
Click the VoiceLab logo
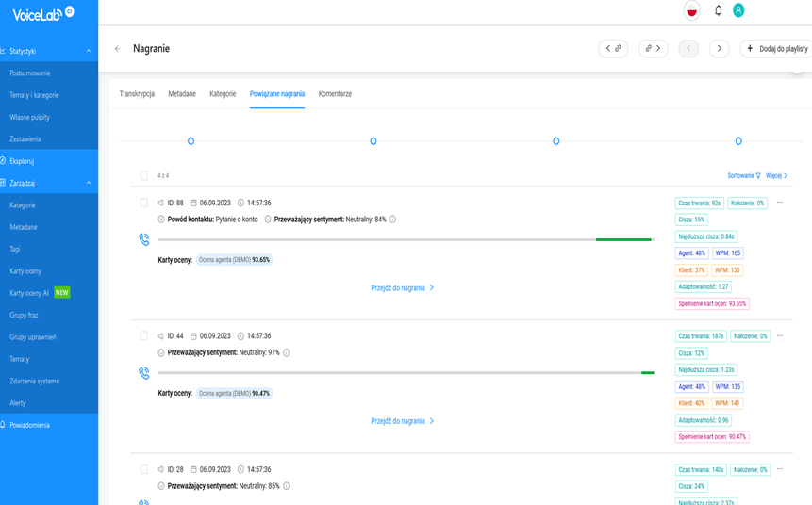tap(43, 14)
